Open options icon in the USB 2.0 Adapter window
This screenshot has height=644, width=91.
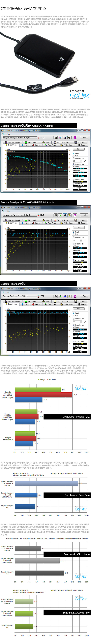(x=70, y=215)
